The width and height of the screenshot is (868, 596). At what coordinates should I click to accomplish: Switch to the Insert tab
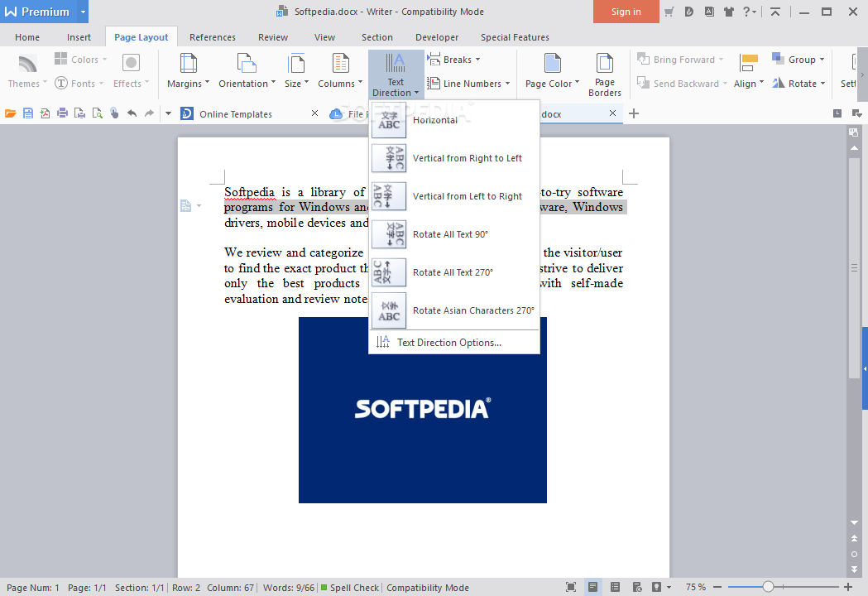click(79, 37)
